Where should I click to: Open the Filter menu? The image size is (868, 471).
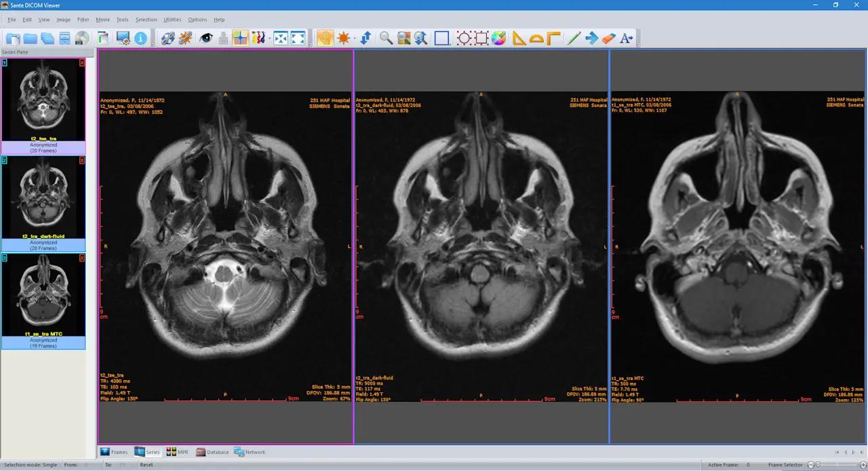tap(83, 20)
